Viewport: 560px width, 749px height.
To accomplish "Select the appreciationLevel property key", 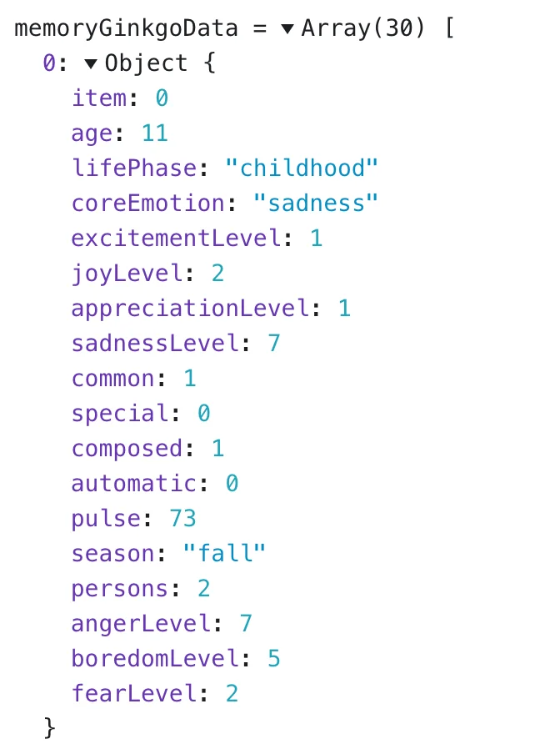I will (190, 309).
